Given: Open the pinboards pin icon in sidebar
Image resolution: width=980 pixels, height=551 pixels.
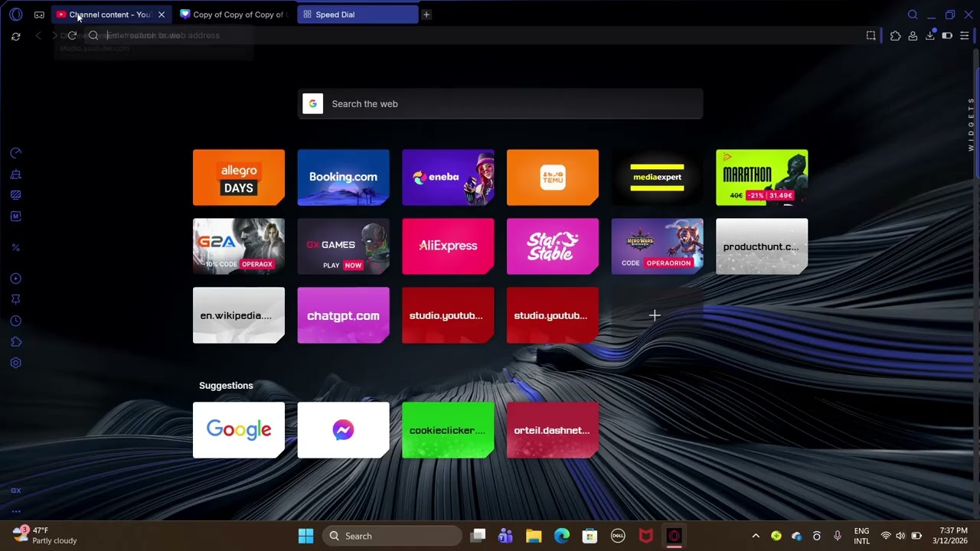Looking at the screenshot, I should point(15,299).
